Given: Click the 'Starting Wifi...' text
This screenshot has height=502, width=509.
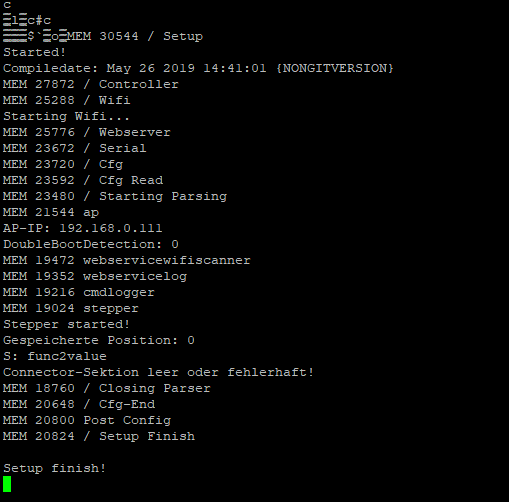Looking at the screenshot, I should tap(66, 116).
